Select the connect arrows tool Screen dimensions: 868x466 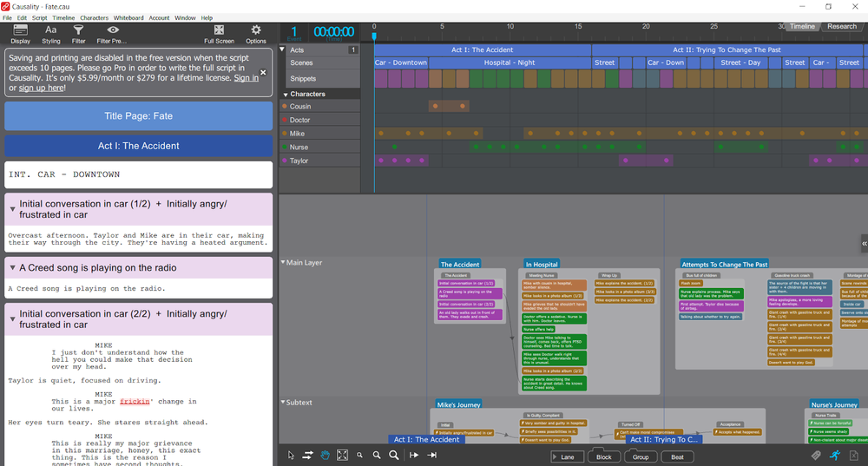pos(308,455)
